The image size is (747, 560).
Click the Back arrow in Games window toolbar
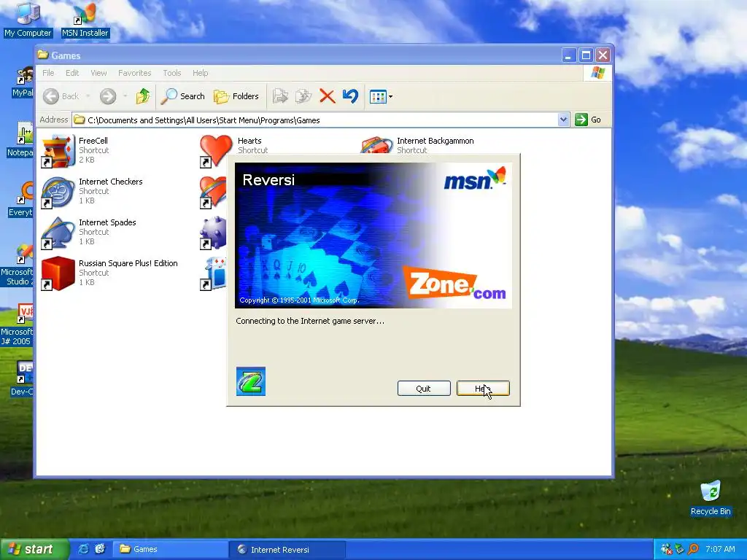point(51,96)
